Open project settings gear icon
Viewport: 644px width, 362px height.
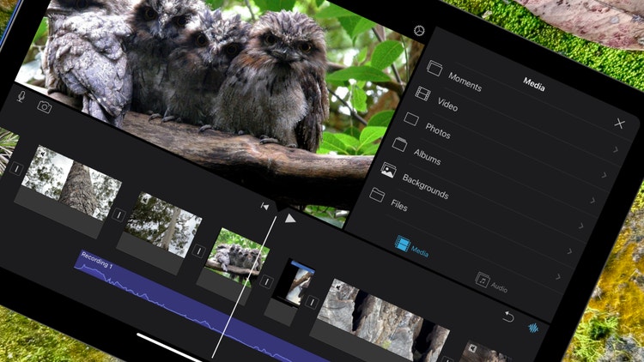(x=419, y=31)
